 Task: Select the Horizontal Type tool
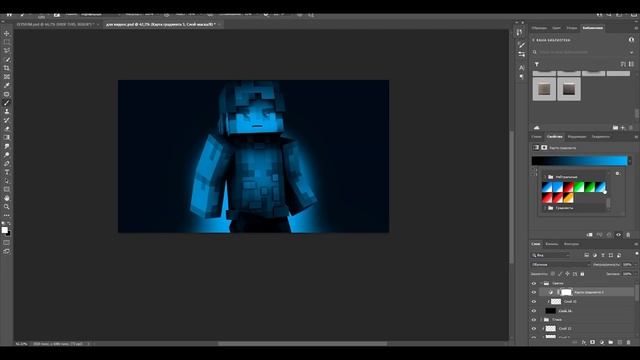pyautogui.click(x=7, y=172)
